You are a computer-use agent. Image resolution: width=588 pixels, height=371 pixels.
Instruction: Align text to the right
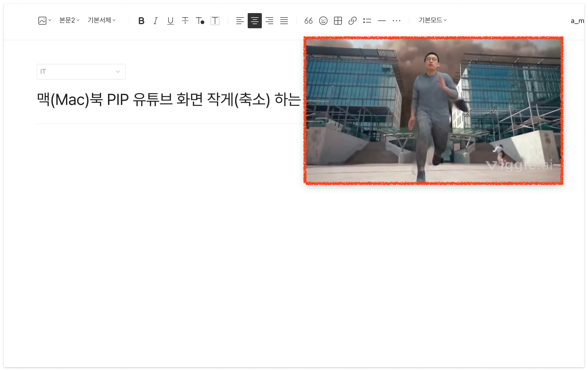pos(269,20)
